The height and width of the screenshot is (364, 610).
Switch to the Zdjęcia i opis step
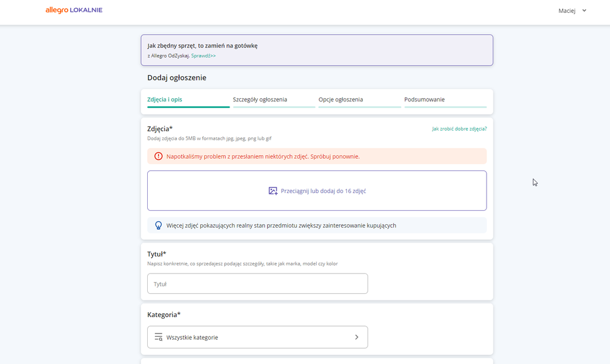pyautogui.click(x=165, y=100)
